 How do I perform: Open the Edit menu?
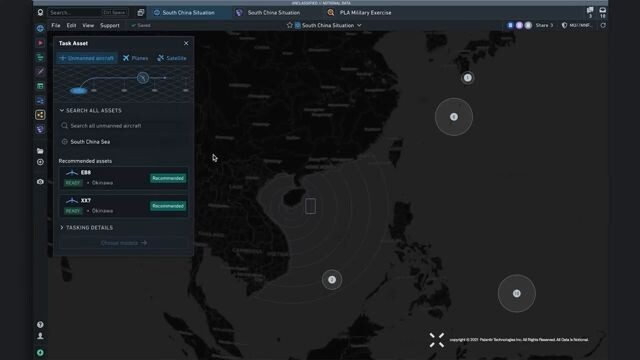pos(71,25)
